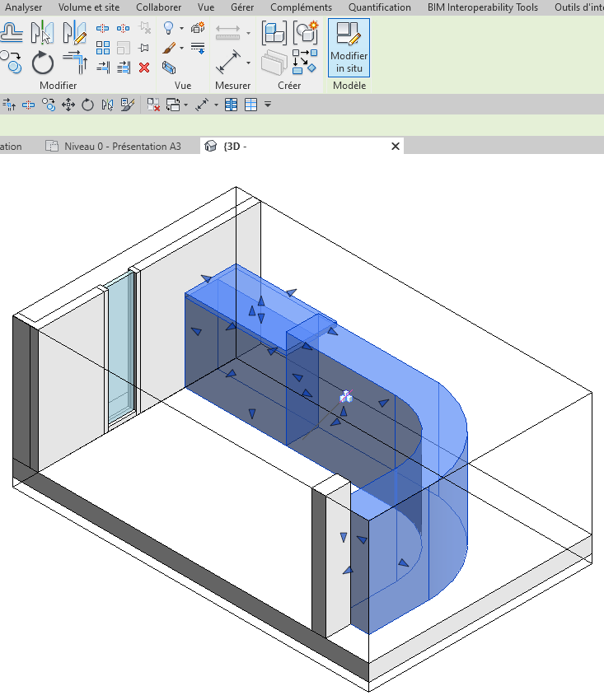This screenshot has width=604, height=700.
Task: Click the Trim/Extend to Corner tool
Action: coord(74,63)
